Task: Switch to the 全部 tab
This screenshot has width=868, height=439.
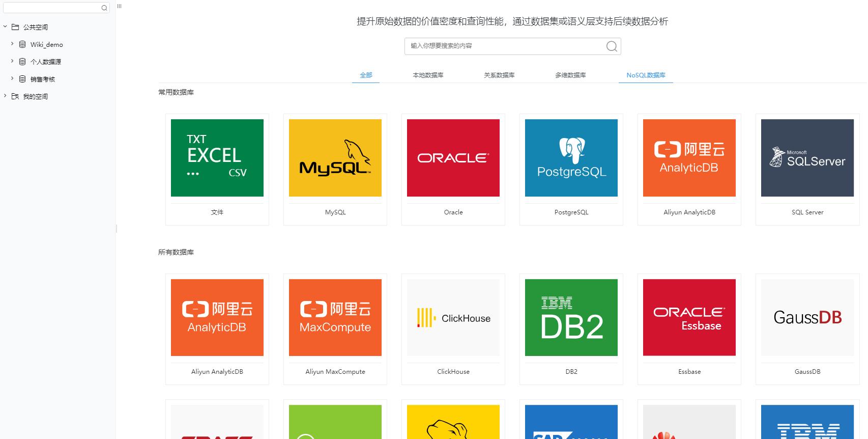Action: coord(366,75)
